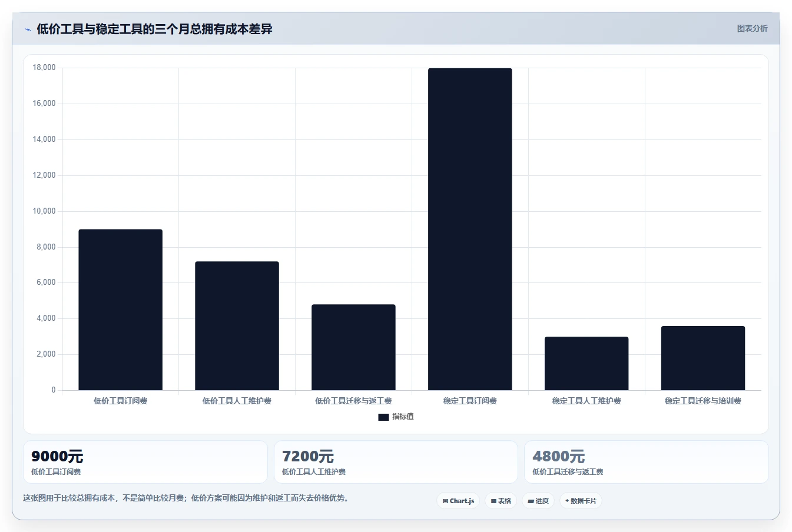Click the 10,000 y-axis value
This screenshot has width=792, height=532.
tap(44, 211)
